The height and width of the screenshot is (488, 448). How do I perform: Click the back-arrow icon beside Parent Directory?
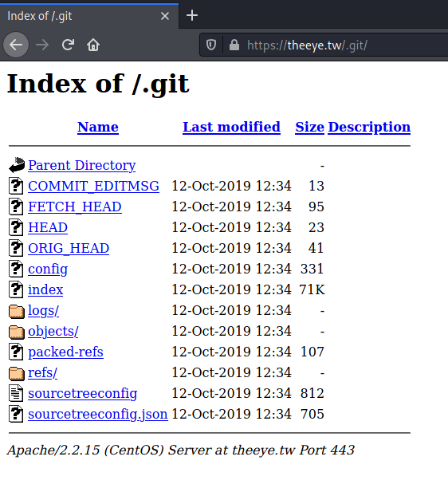point(17,164)
